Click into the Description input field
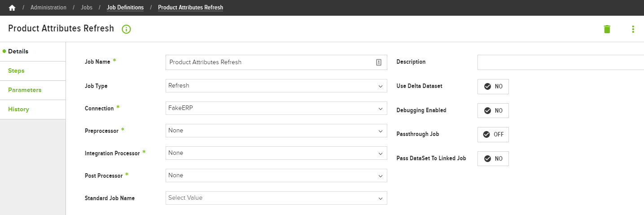Viewport: 644px width, 215px height. click(561, 62)
